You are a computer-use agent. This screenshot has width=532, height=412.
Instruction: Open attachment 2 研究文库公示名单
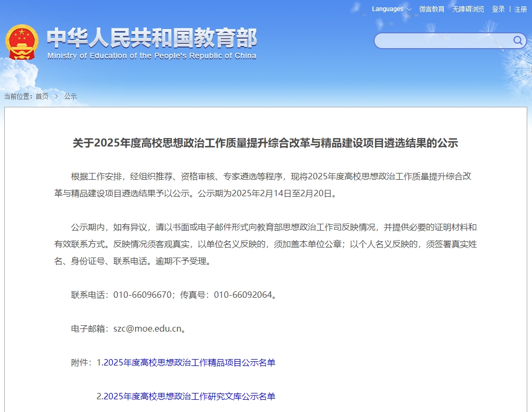pos(189,396)
